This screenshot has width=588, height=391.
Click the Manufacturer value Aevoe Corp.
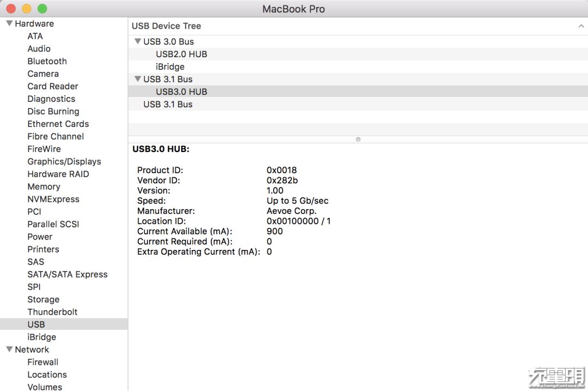(x=291, y=211)
